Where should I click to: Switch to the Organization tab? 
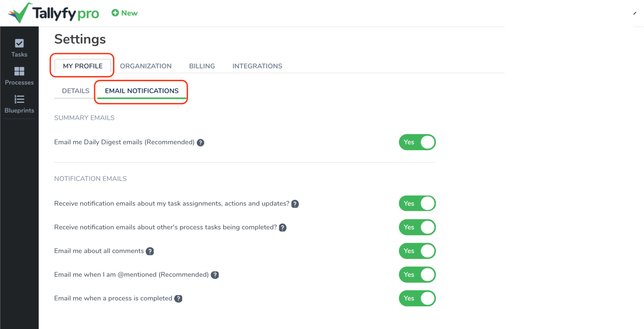tap(146, 66)
